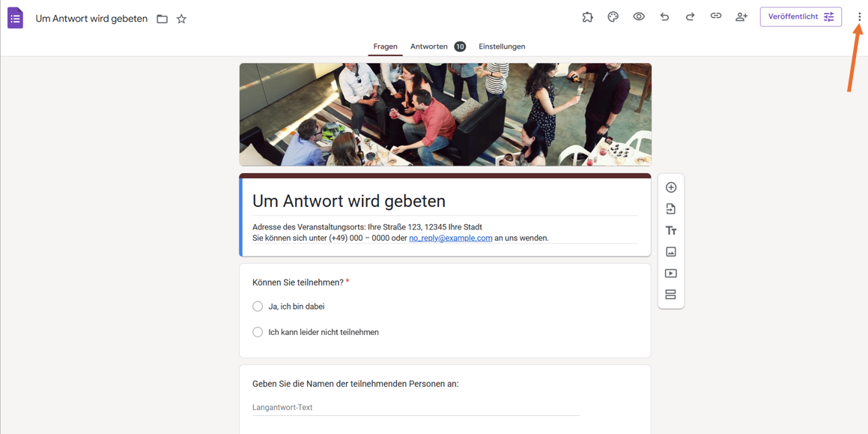Add video from side toolbar
The image size is (868, 434).
(671, 274)
